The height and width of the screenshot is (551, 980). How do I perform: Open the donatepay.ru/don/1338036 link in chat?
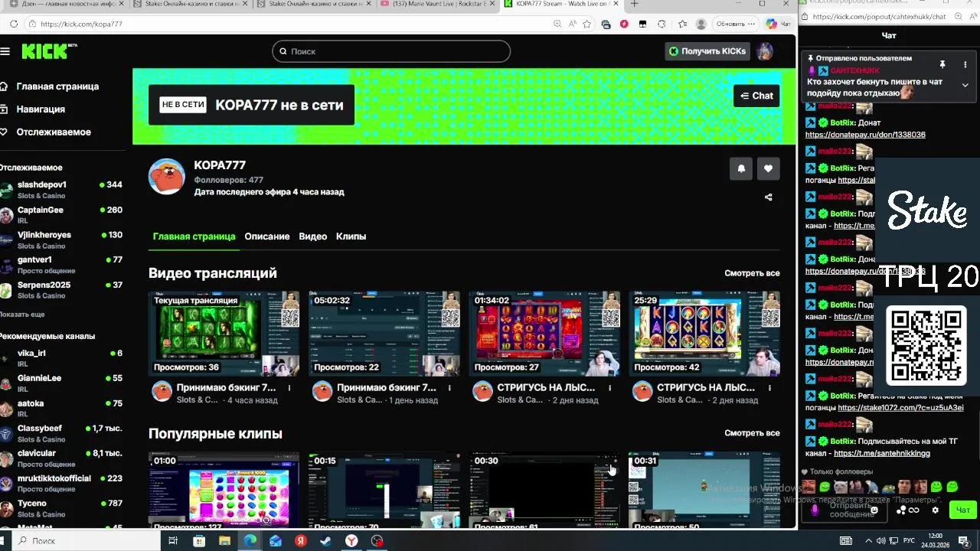coord(865,135)
